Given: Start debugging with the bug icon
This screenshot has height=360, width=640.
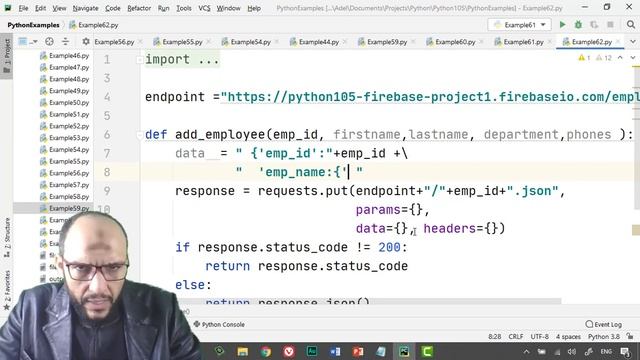Looking at the screenshot, I should pos(578,25).
